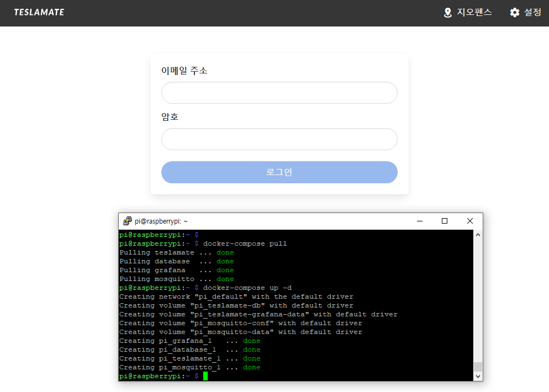Click the TeslaMate logo in the header
Viewport: 549px width, 392px height.
39,12
